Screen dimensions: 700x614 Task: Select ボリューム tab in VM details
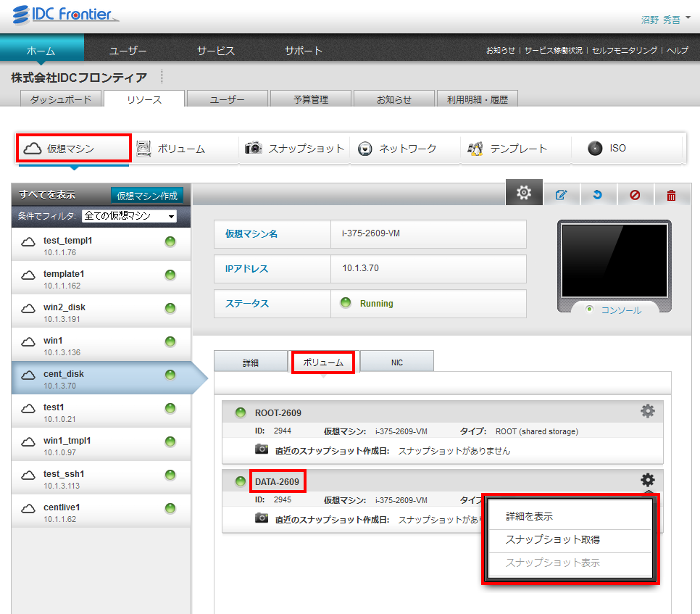324,362
